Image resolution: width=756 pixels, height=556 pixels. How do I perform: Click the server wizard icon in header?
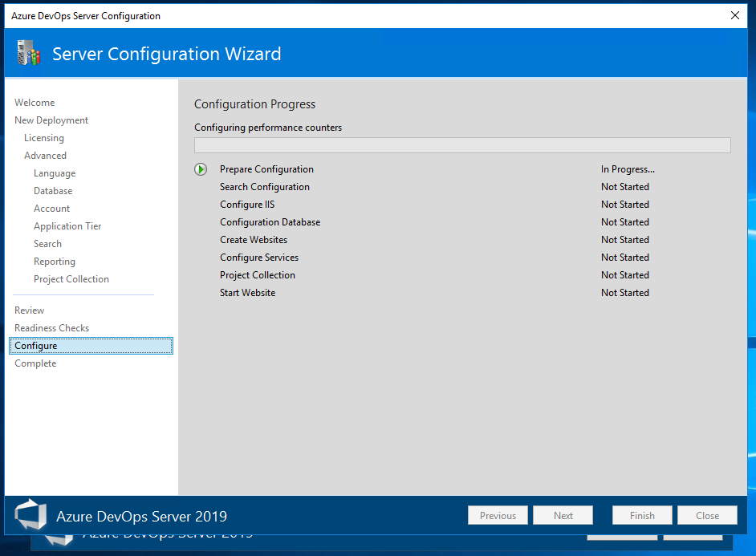pyautogui.click(x=28, y=53)
